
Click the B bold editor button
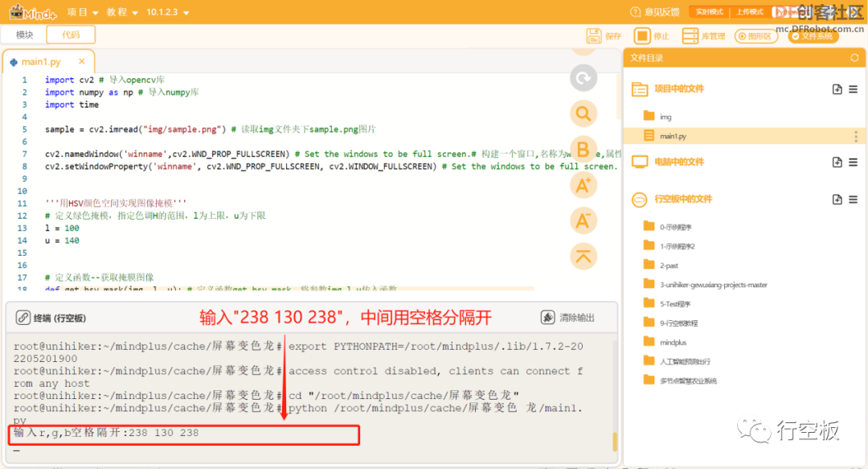click(583, 150)
